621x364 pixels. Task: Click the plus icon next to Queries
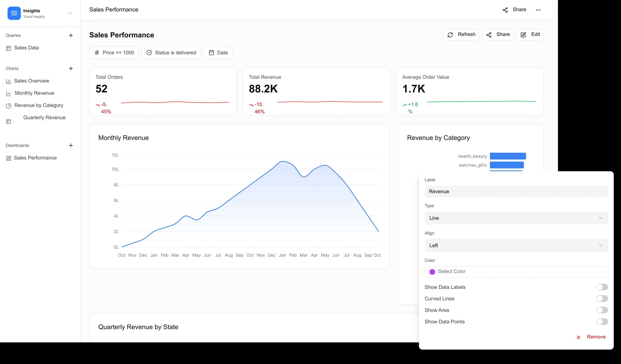click(71, 35)
